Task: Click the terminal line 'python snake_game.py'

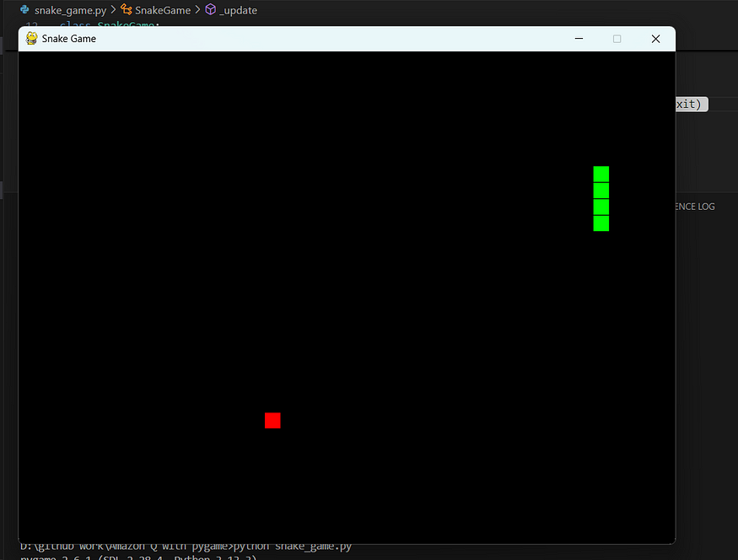Action: [x=293, y=547]
